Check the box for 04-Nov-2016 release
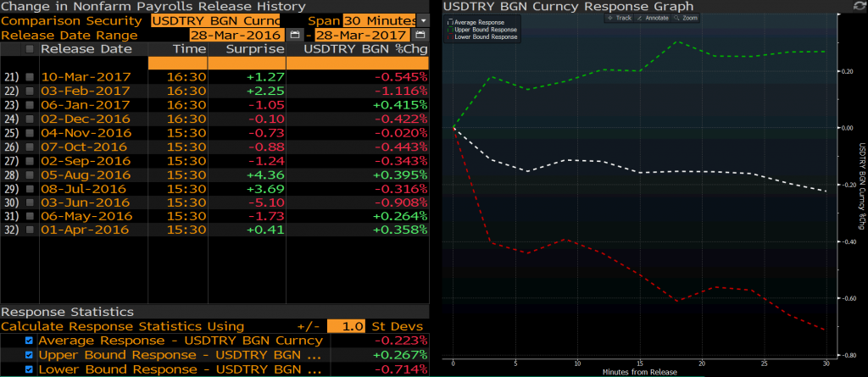 [30, 133]
